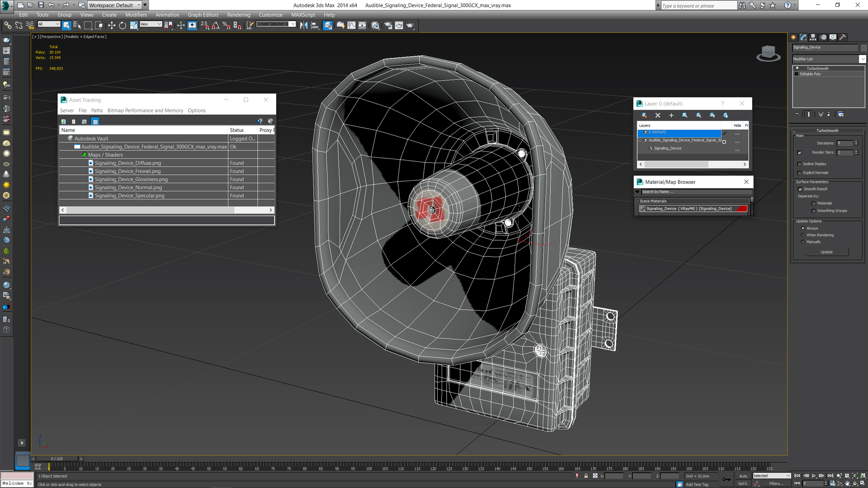Open the Rendering menu

(238, 15)
